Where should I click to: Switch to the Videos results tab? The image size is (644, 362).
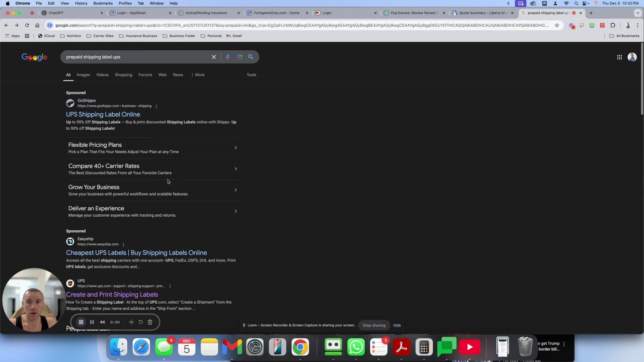click(102, 75)
